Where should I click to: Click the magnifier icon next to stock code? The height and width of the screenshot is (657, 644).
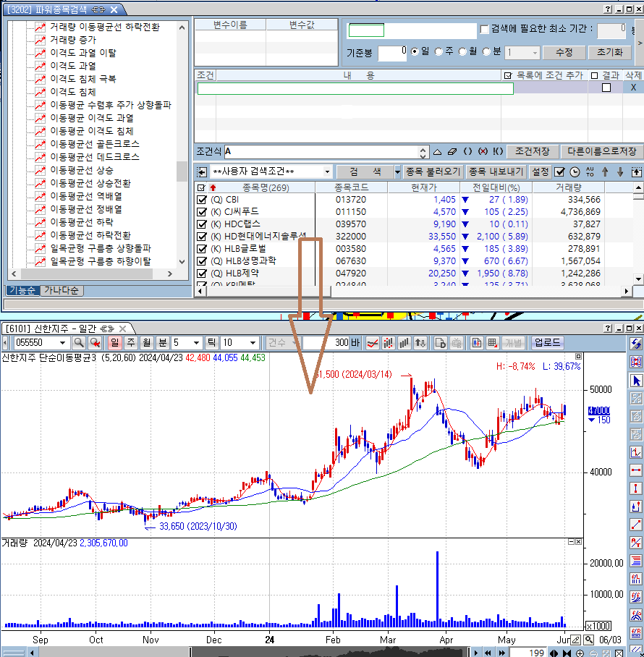point(79,342)
